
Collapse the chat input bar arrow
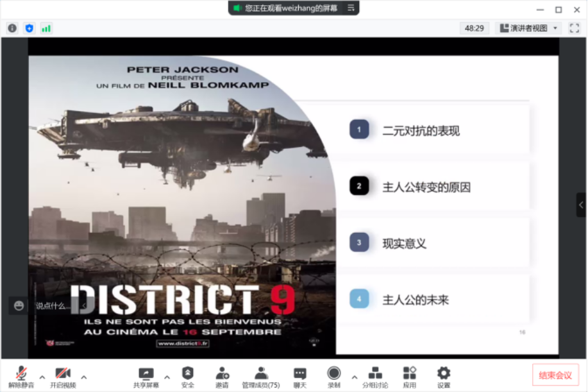click(x=83, y=306)
